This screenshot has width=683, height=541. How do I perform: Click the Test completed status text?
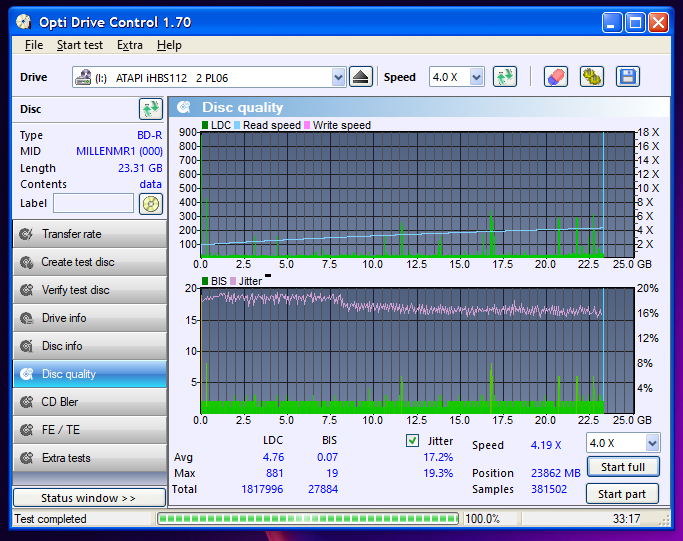point(51,519)
